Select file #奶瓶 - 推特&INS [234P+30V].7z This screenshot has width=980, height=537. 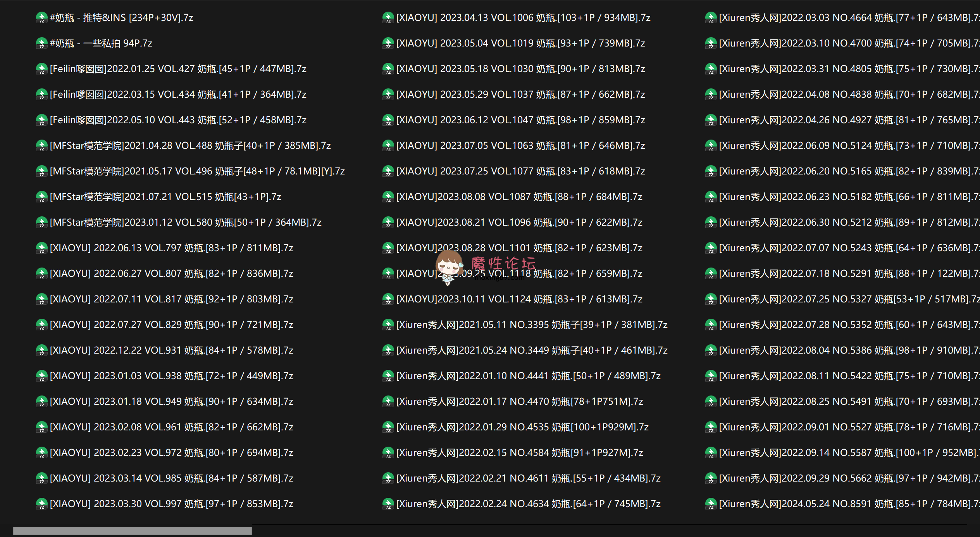point(122,18)
